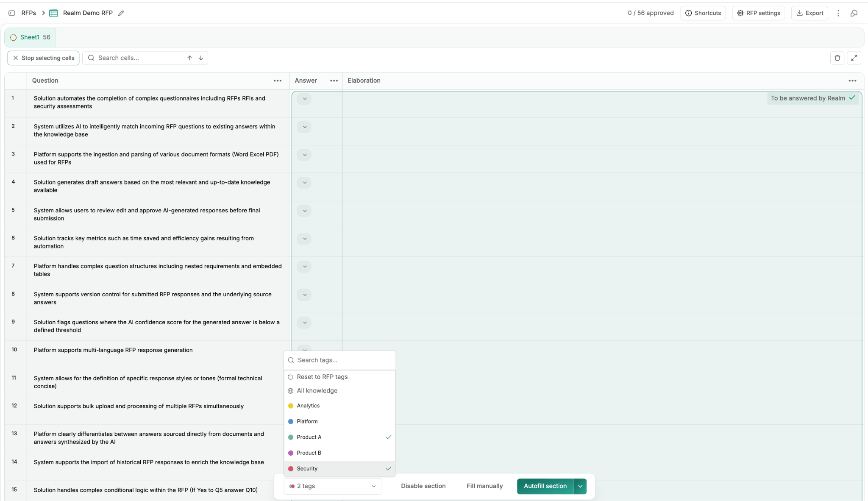Navigate to RFPs breadcrumb
The height and width of the screenshot is (501, 868).
point(28,13)
